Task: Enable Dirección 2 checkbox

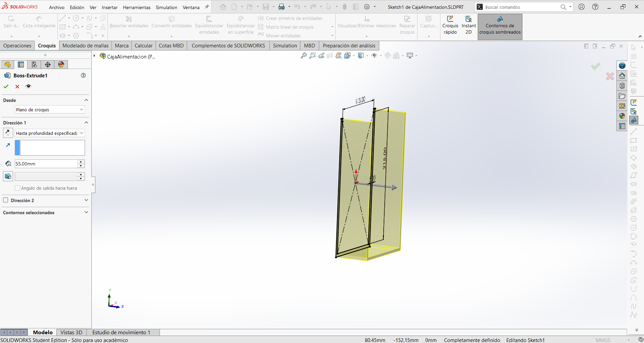Action: point(6,200)
